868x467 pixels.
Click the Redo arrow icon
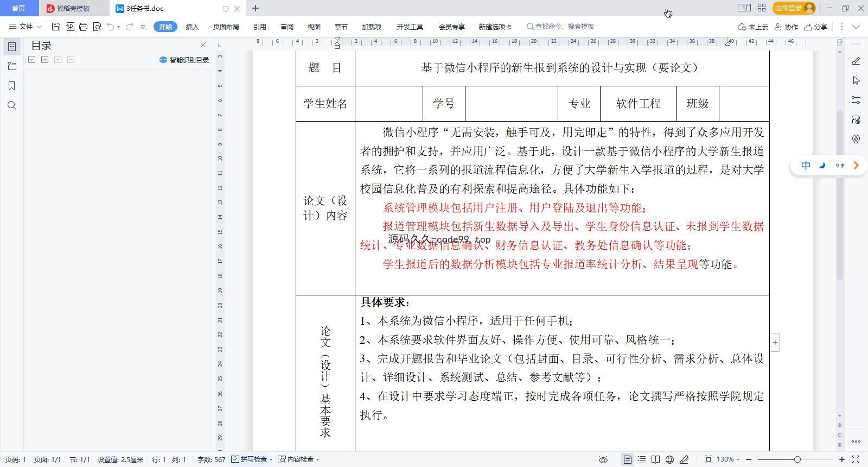[129, 27]
